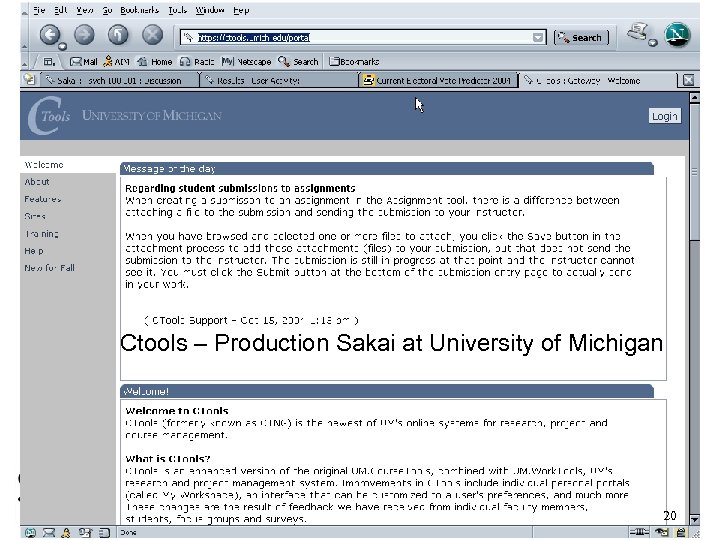Click the cookie/privacy icon in status bar
This screenshot has width=720, height=540.
[x=662, y=533]
